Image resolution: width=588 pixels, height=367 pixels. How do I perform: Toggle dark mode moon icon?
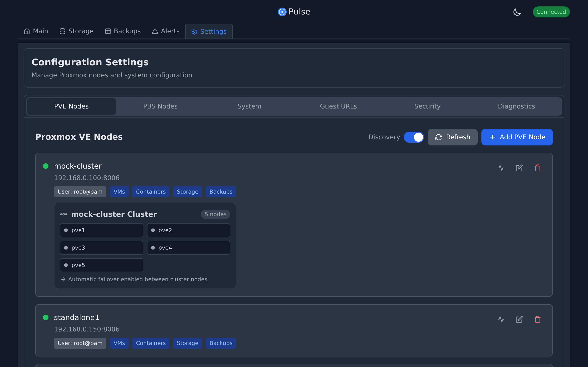[x=517, y=12]
